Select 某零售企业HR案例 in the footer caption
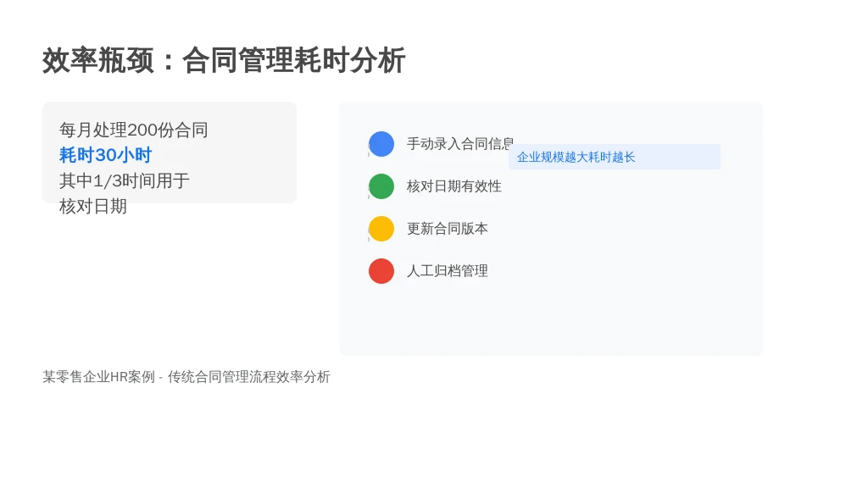Image resolution: width=868 pixels, height=488 pixels. point(98,377)
